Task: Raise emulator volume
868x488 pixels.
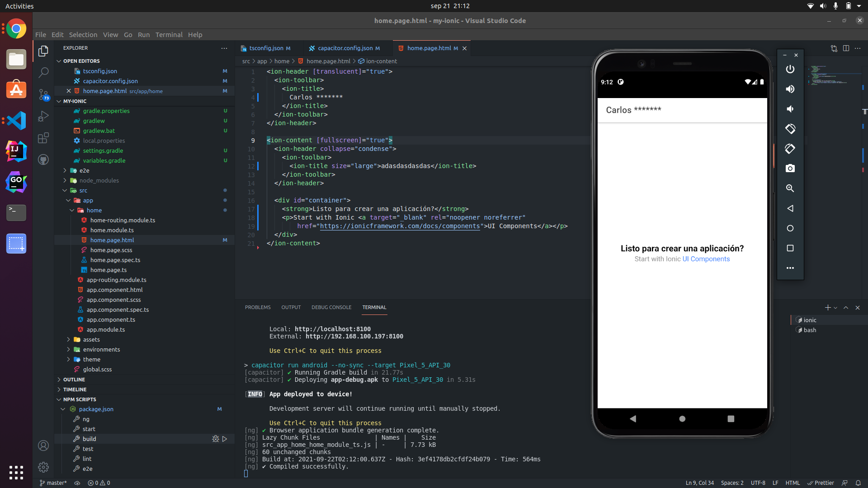Action: tap(790, 89)
